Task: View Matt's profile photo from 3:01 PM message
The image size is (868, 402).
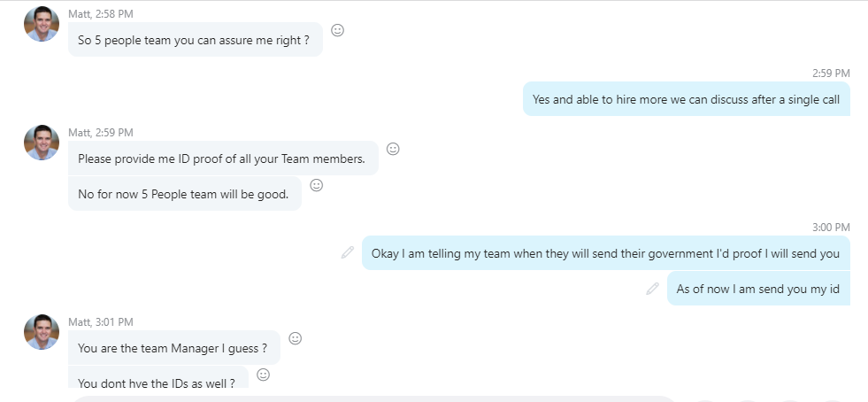Action: pos(42,332)
